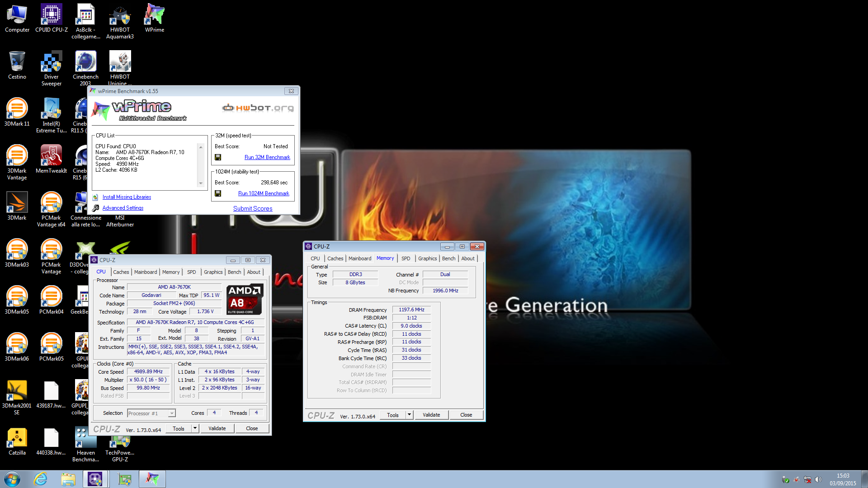868x488 pixels.
Task: Open the 3DMark 11 desktop icon
Action: coord(17,113)
